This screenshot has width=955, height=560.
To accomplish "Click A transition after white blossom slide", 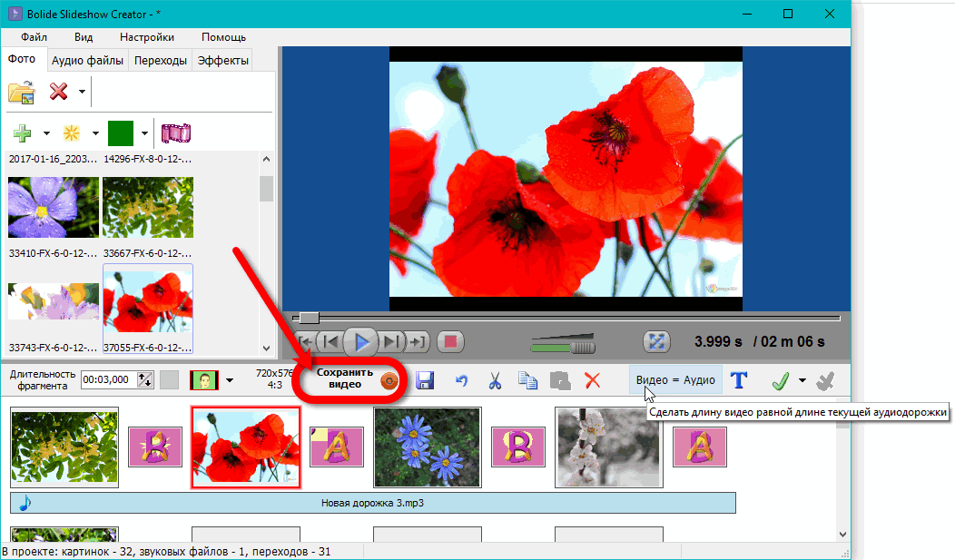I will pos(700,447).
